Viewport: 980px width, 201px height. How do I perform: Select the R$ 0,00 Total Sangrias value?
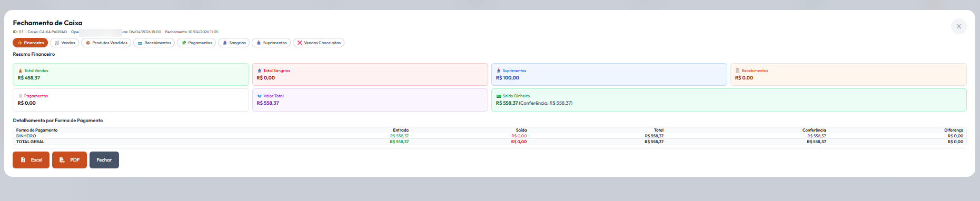266,78
